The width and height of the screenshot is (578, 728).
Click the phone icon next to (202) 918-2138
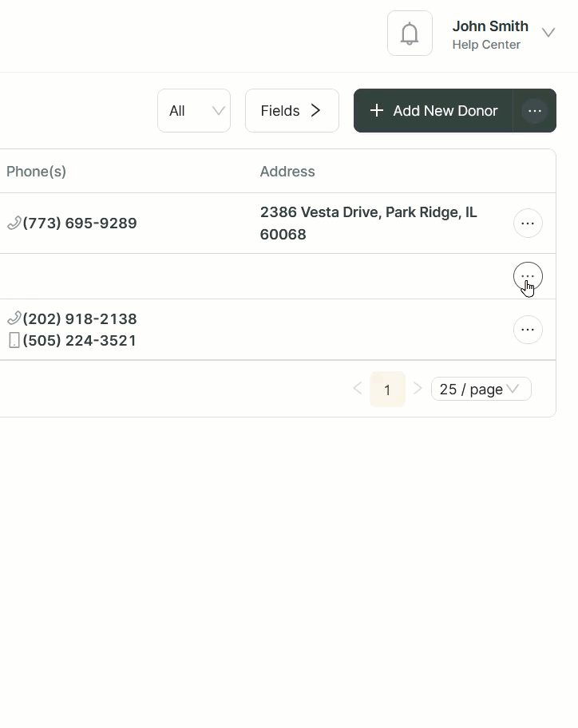click(14, 319)
